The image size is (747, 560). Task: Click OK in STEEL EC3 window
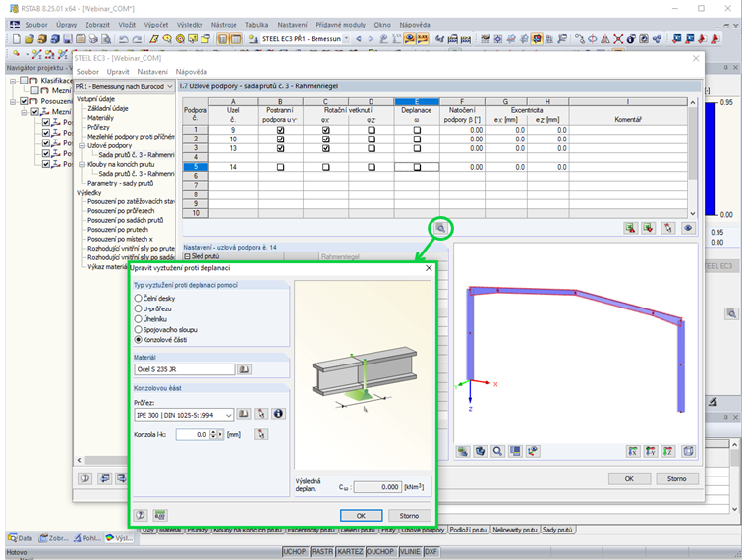629,478
